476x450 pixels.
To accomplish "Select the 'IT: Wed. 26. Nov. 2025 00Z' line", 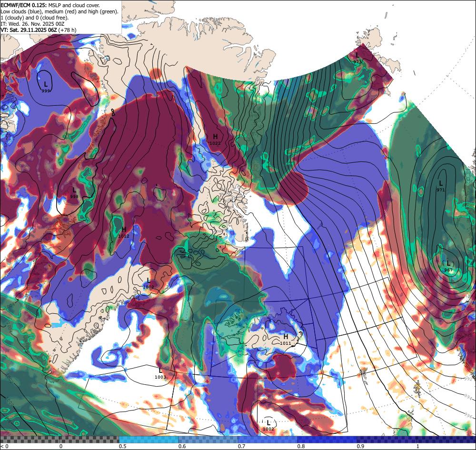I will (x=32, y=24).
